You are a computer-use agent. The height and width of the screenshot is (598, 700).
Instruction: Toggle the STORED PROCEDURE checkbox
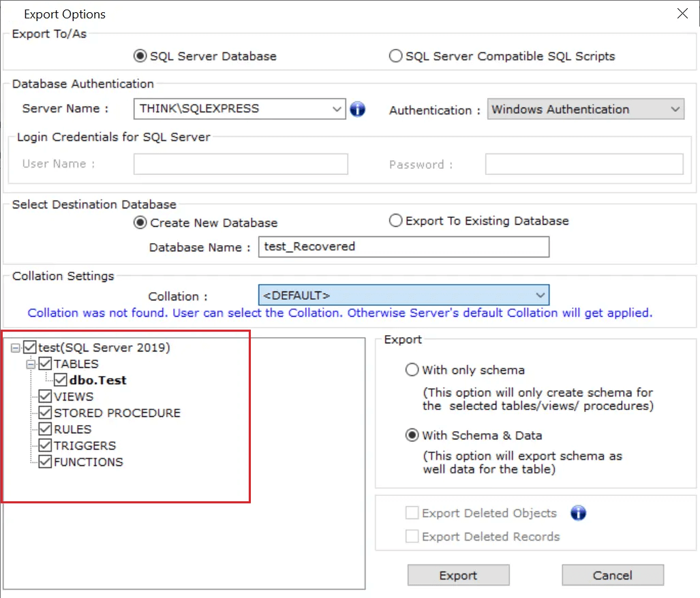point(45,413)
